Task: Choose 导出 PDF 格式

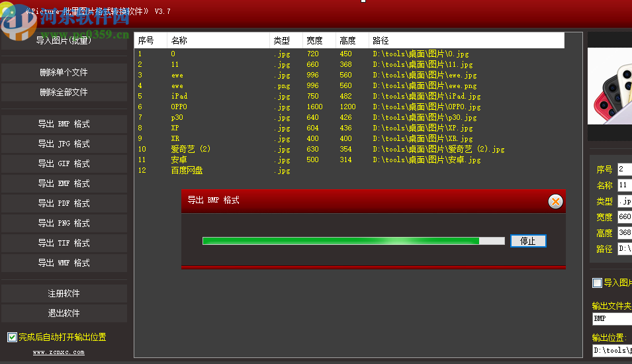Action: click(x=64, y=204)
